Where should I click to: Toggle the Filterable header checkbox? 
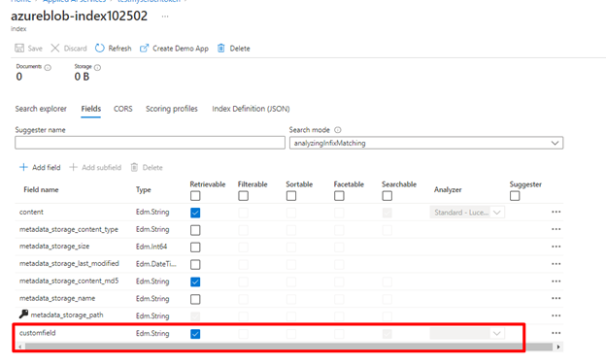click(243, 196)
